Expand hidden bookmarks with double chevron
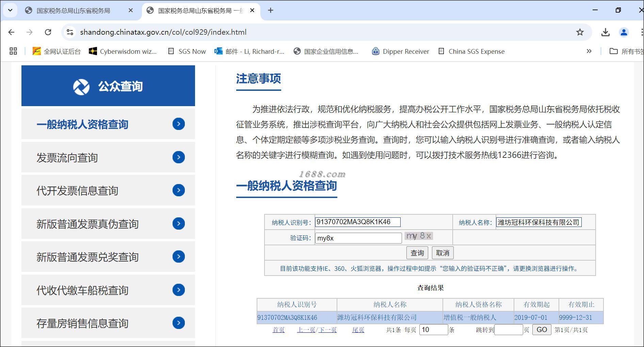This screenshot has width=644, height=347. (589, 51)
